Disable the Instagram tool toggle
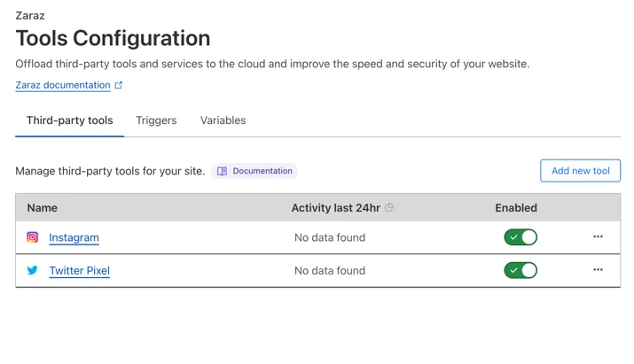This screenshot has height=364, width=634. (x=521, y=237)
